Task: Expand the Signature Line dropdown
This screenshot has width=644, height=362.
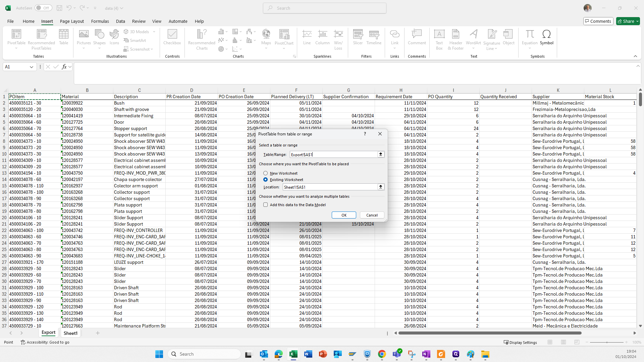Action: click(x=496, y=49)
